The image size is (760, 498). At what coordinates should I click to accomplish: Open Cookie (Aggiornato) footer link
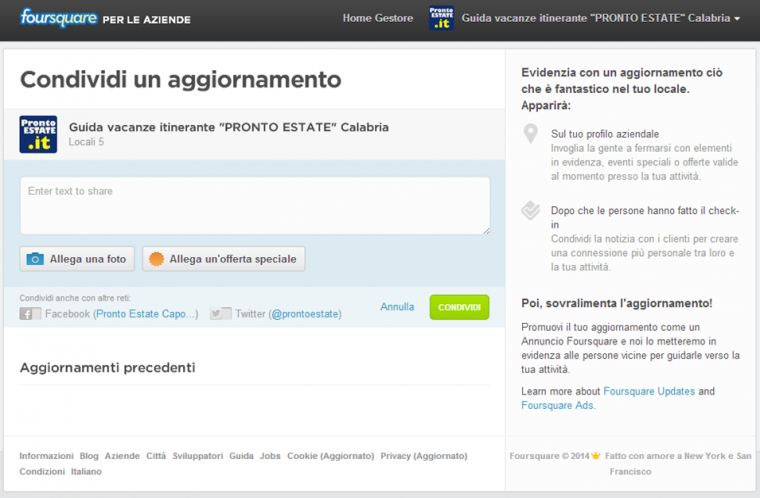click(331, 456)
